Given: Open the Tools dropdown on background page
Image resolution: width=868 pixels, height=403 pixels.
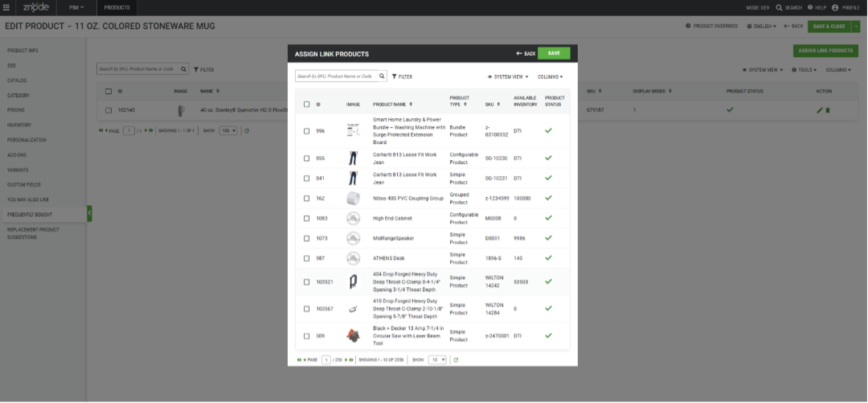Looking at the screenshot, I should click(805, 70).
